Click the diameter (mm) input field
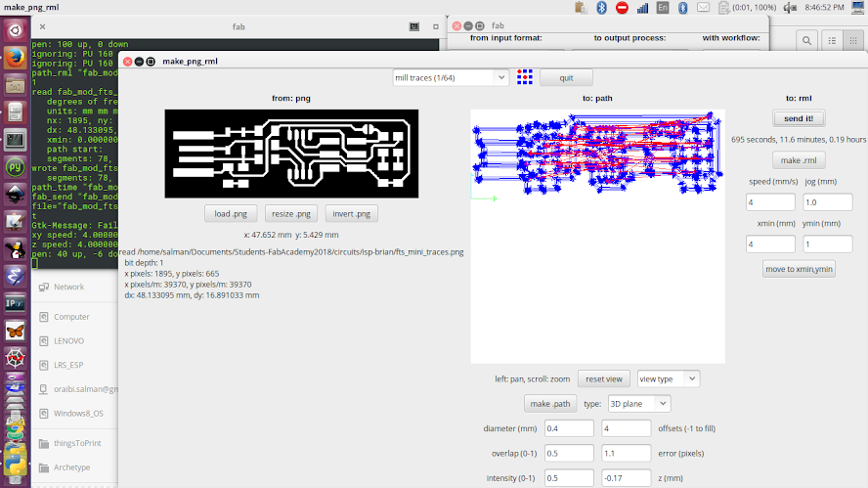 pos(569,428)
